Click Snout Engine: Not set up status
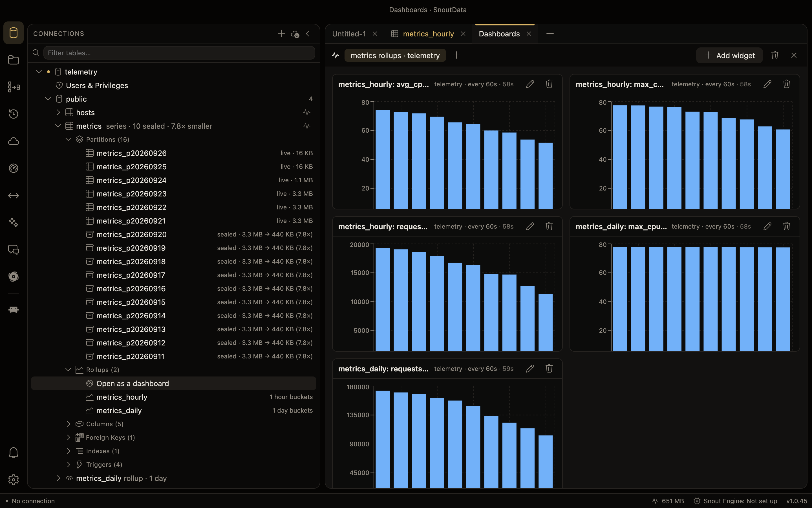 click(x=735, y=501)
